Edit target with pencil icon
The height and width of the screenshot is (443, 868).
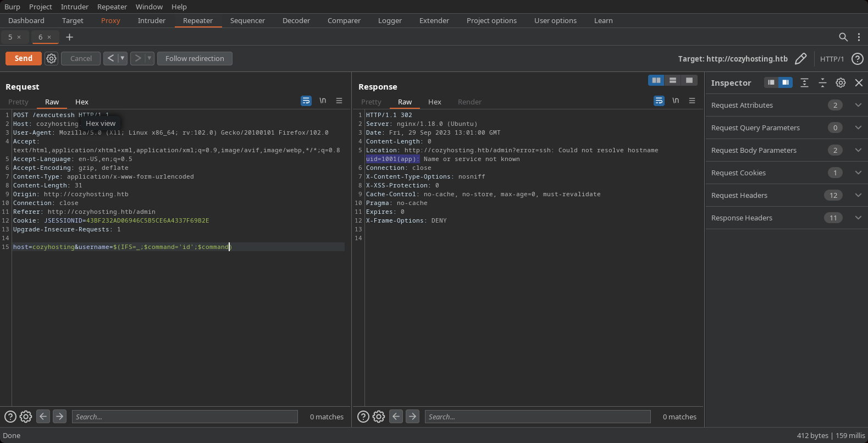[x=801, y=59]
